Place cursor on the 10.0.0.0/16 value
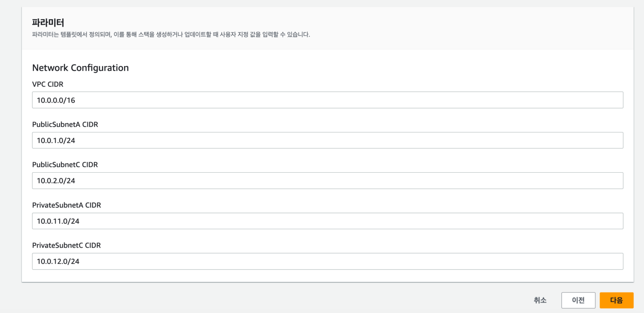The height and width of the screenshot is (313, 644). click(56, 100)
